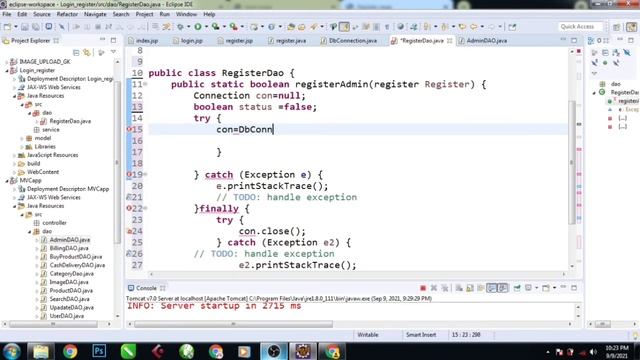Toggle Show Console When Standard Out Changes
Viewport: 640px width, 360px height.
(492, 288)
